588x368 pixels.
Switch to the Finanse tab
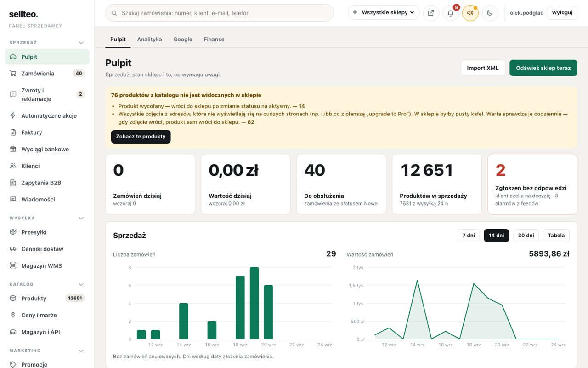click(x=214, y=40)
